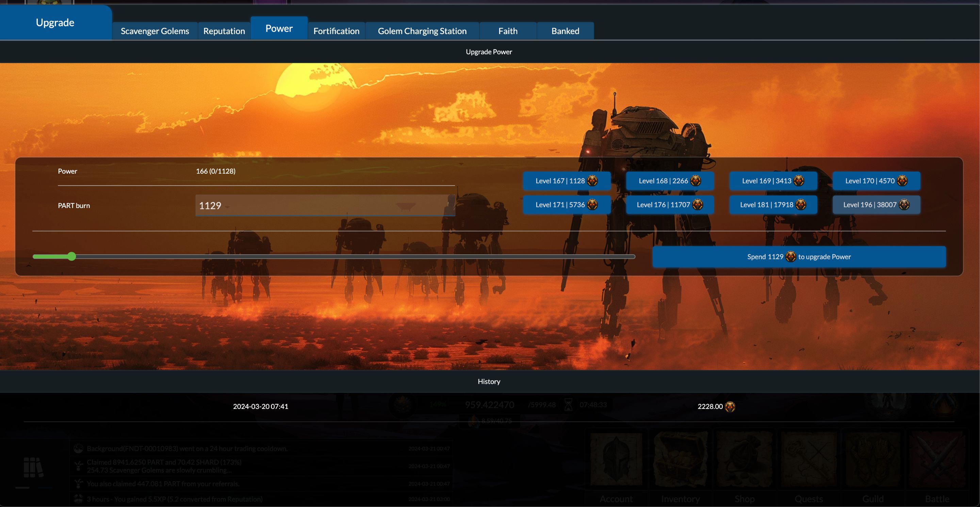Viewport: 980px width, 507px height.
Task: Switch to the Reputation tab
Action: click(224, 31)
